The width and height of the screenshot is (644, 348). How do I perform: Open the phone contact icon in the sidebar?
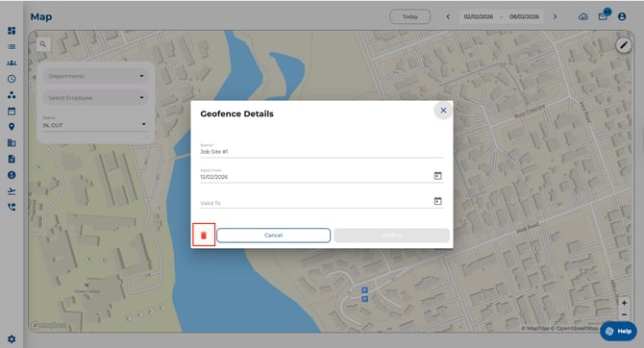[x=12, y=207]
